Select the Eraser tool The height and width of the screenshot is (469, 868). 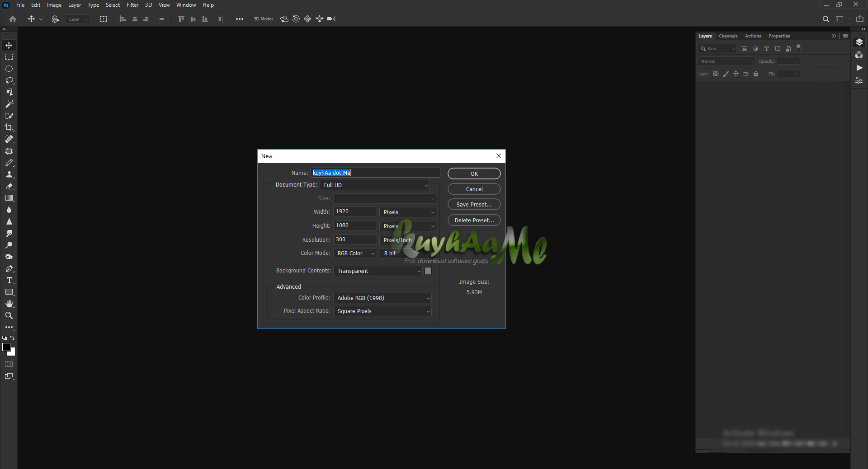9,186
